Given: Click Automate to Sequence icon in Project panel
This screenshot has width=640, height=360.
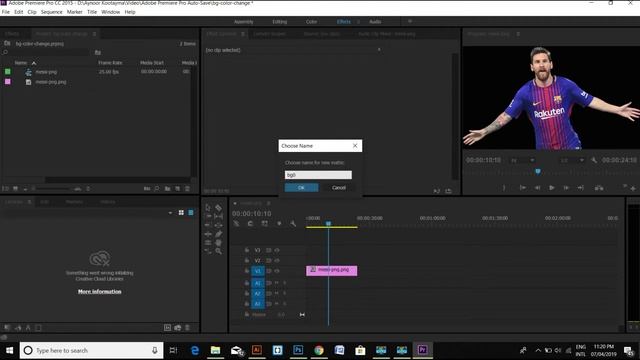Looking at the screenshot, I should pyautogui.click(x=147, y=189).
